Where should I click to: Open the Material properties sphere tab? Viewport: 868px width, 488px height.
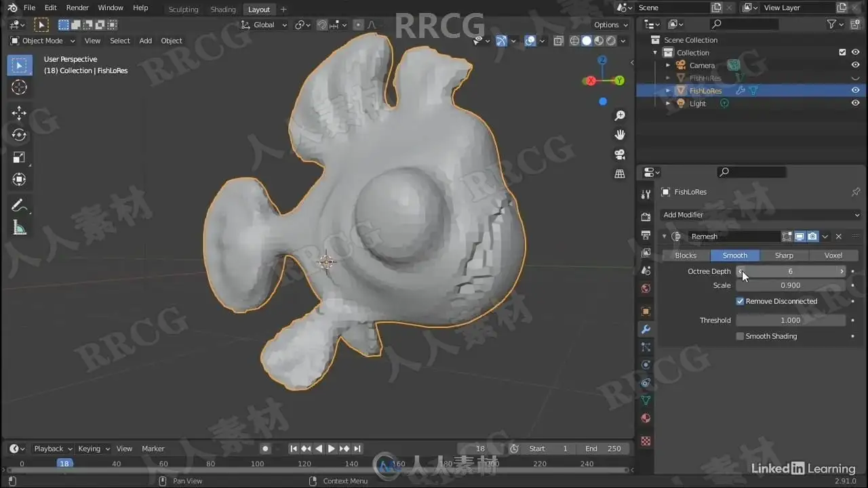pos(646,418)
